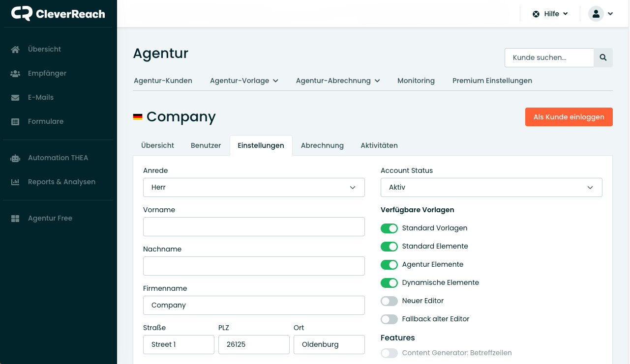The width and height of the screenshot is (630, 364).
Task: Enable the Neuer Editor toggle
Action: click(x=389, y=301)
